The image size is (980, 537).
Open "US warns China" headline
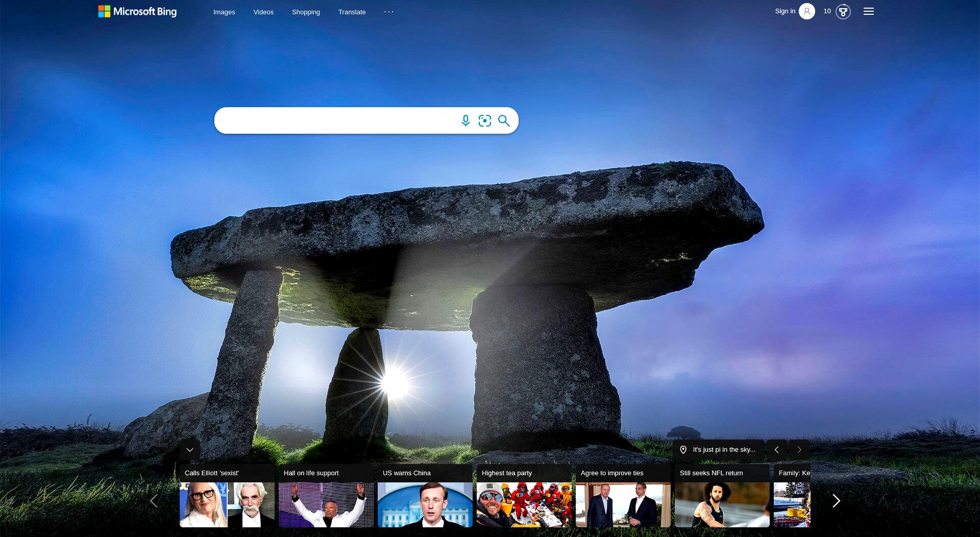click(x=407, y=473)
